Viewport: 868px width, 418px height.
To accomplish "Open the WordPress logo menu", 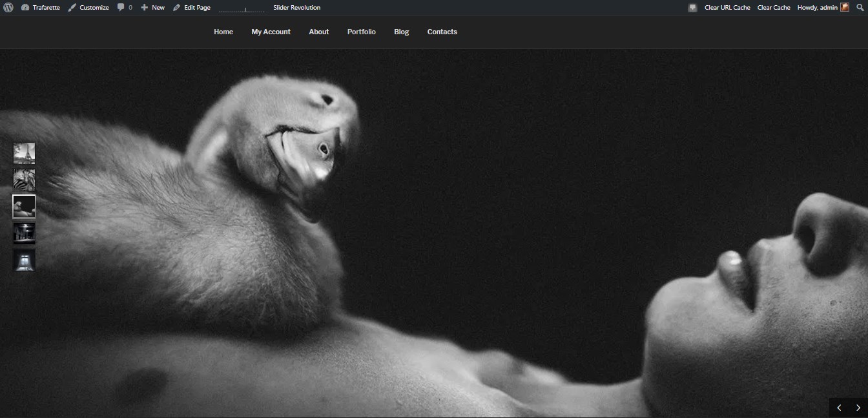I will point(8,8).
